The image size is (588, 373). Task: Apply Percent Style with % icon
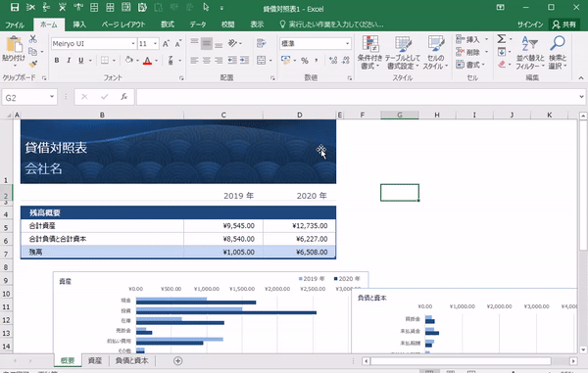pos(305,61)
